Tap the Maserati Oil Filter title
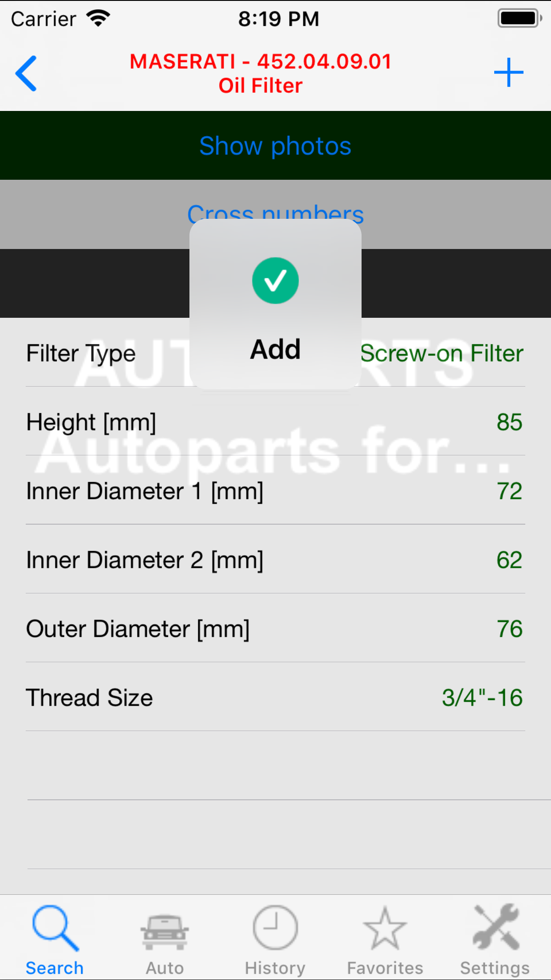This screenshot has height=980, width=551. click(261, 73)
